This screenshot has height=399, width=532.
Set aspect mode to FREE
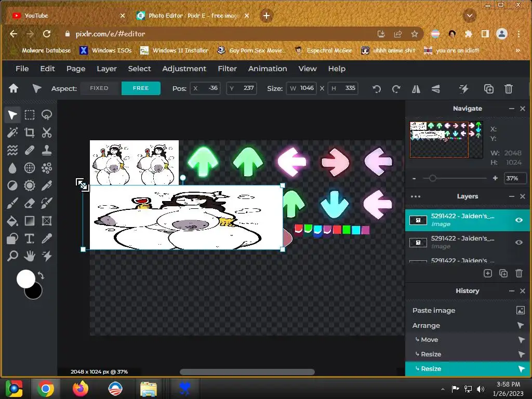[x=141, y=88]
